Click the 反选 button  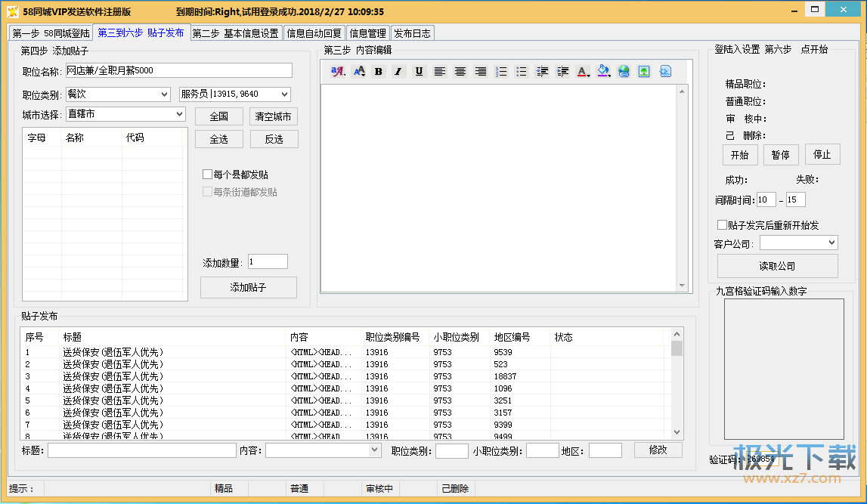[274, 139]
